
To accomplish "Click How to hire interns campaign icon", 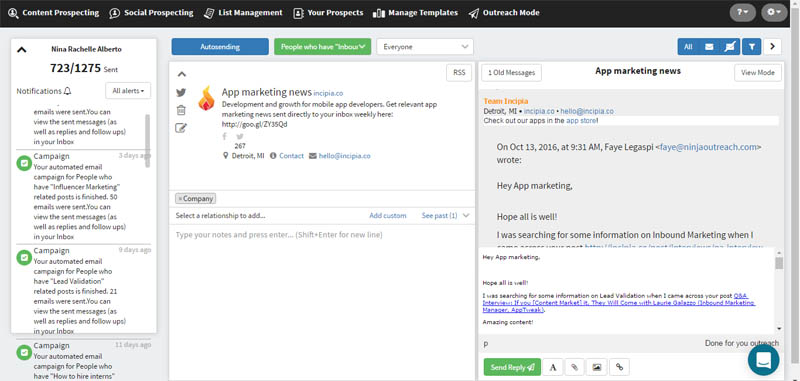I will tap(24, 352).
